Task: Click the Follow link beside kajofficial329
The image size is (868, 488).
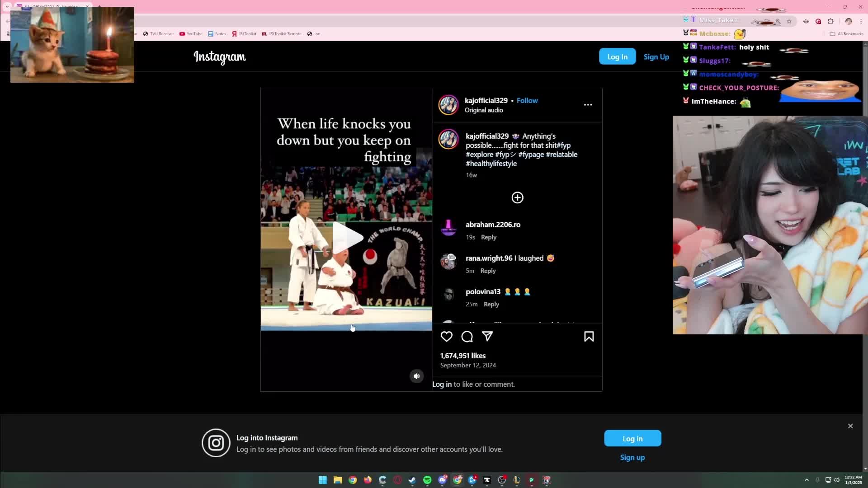Action: 527,100
